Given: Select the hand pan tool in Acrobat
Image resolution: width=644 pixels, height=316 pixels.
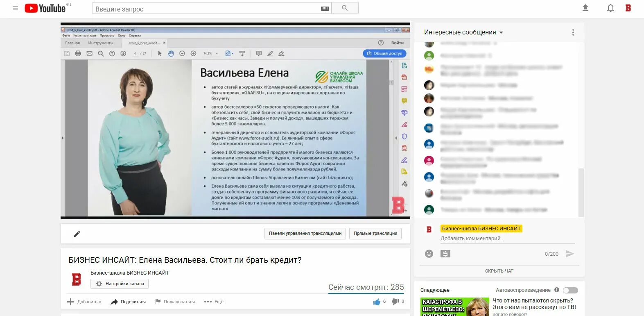Looking at the screenshot, I should [171, 53].
